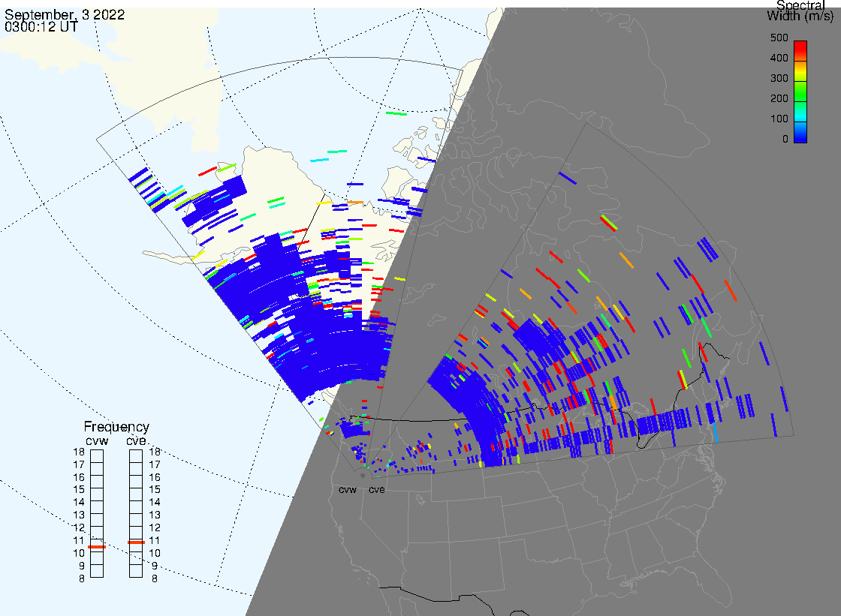Click the 'cvw' radar station label on map
Viewport: 841px width, 616px height.
coord(348,490)
